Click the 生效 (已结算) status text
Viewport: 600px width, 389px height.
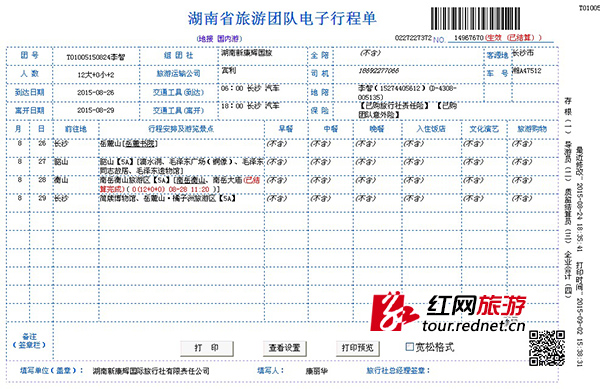point(513,37)
